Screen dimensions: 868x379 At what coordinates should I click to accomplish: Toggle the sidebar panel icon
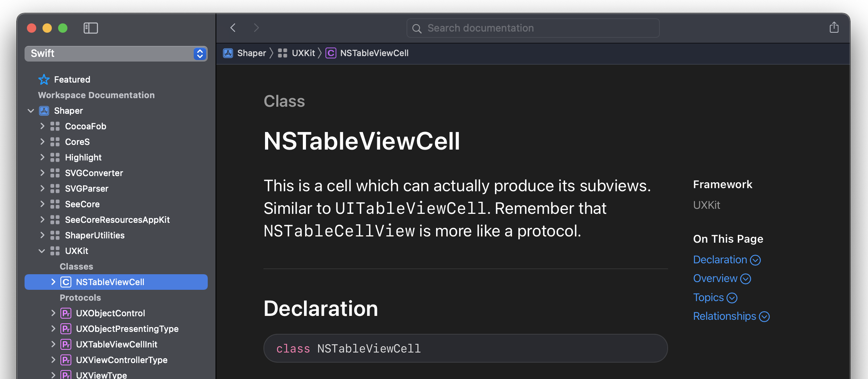[90, 28]
